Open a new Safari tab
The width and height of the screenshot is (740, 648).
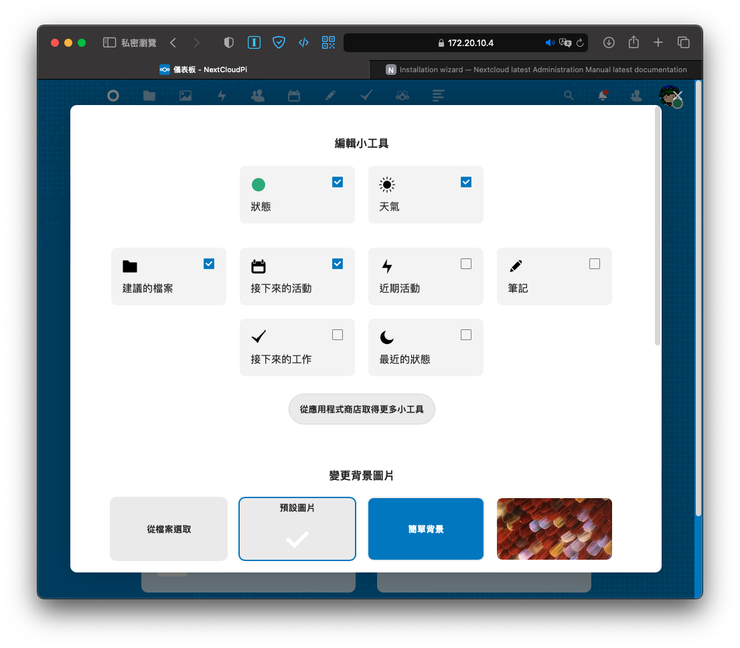[658, 42]
